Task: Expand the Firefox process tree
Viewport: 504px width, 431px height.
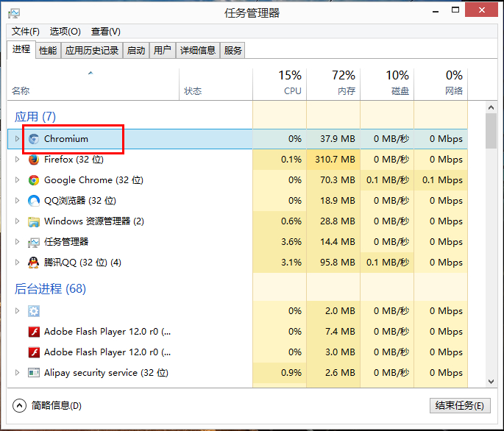Action: point(18,160)
